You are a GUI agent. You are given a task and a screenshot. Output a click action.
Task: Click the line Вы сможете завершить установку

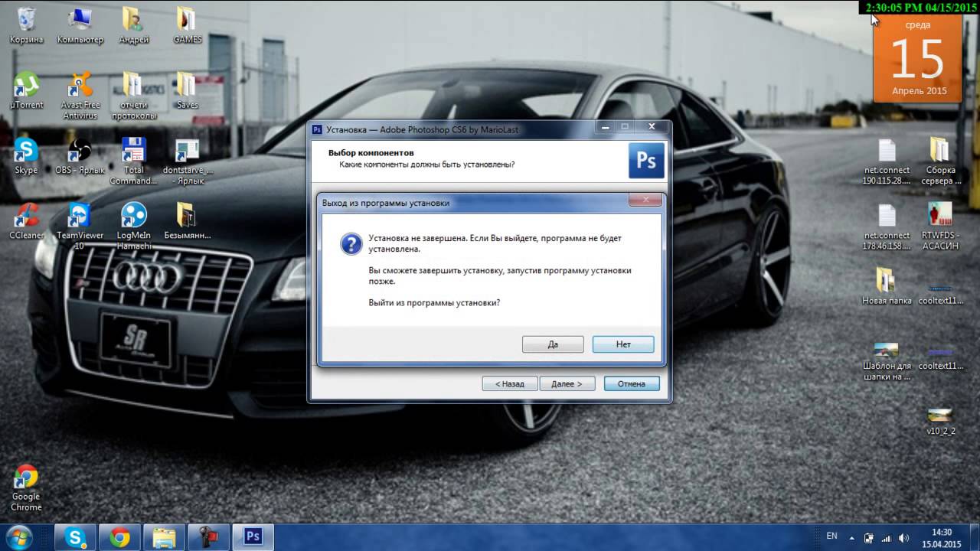[x=500, y=275]
